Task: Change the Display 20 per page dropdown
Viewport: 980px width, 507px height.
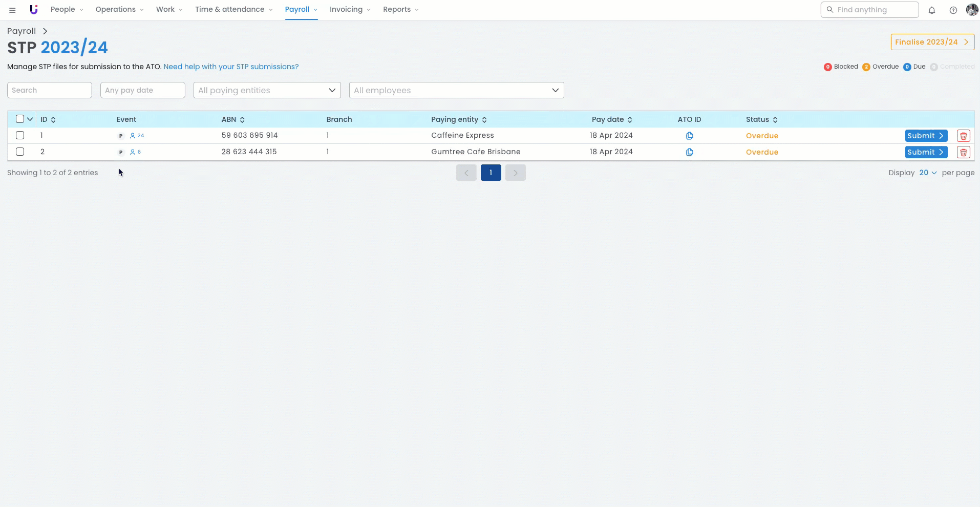Action: pyautogui.click(x=927, y=173)
